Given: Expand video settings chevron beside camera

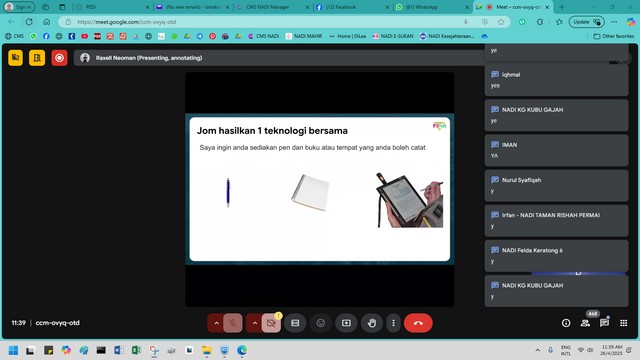Looking at the screenshot, I should 255,323.
